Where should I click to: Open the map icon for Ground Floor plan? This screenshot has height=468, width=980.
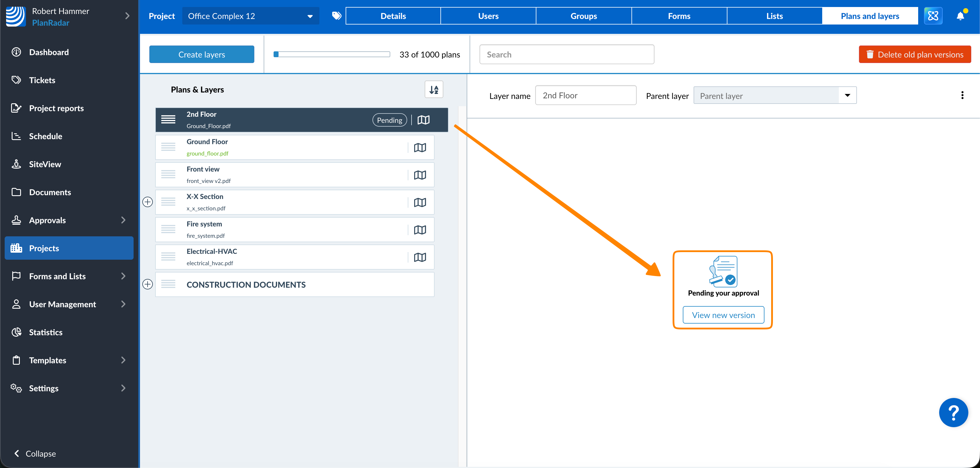(420, 148)
